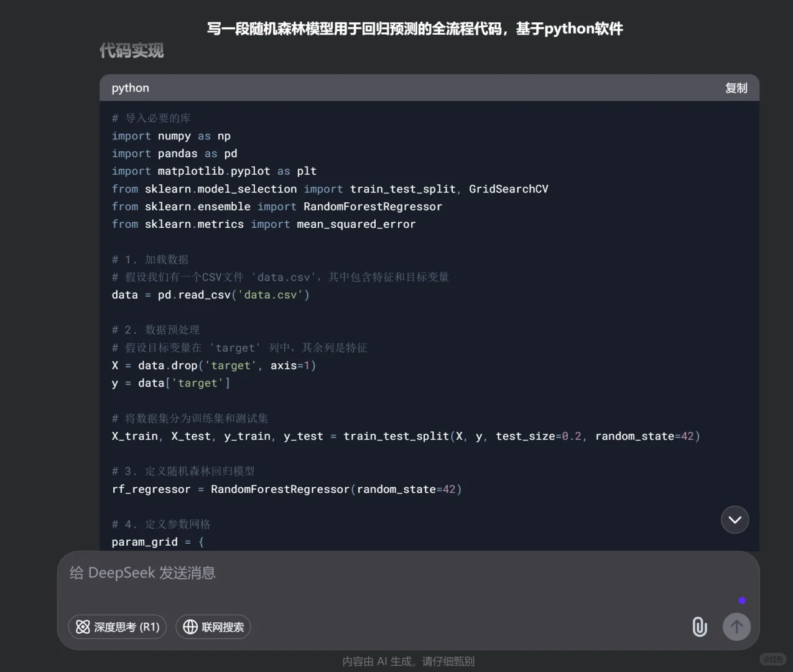Click the comment # 3. 定义随机森林回归模型
Screen dimensions: 793x672
(183, 471)
